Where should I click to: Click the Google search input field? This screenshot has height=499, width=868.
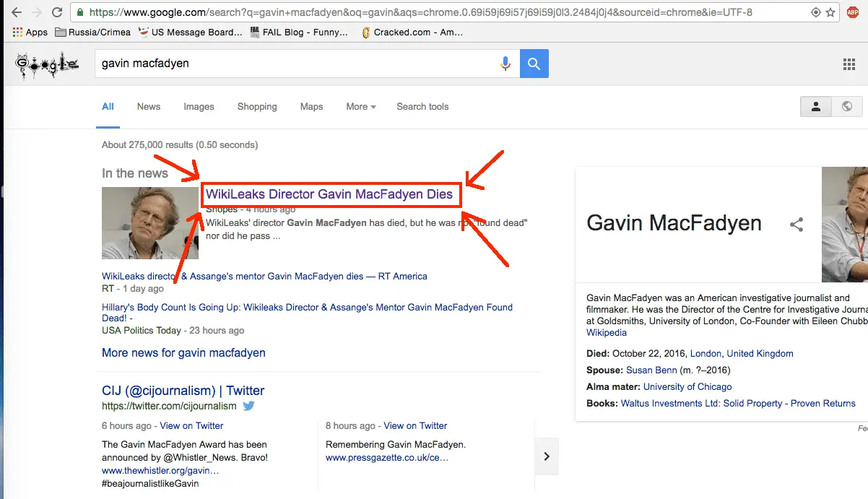click(296, 64)
